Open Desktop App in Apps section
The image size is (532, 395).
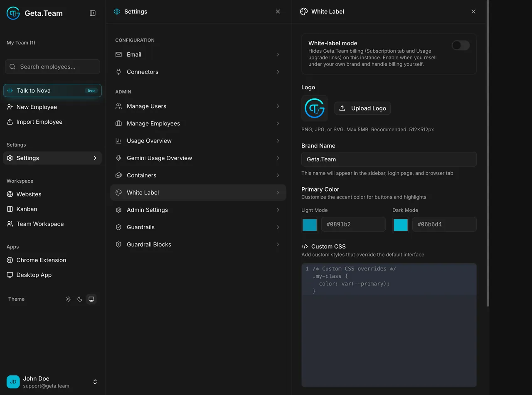(52, 275)
